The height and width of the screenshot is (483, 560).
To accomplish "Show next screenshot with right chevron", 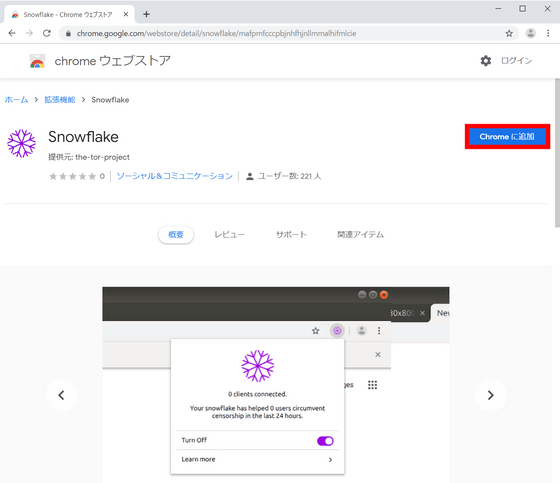I will 490,395.
